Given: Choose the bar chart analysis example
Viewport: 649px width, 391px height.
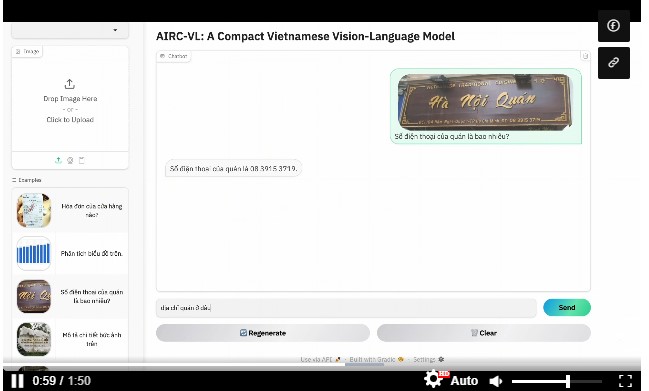Looking at the screenshot, I should click(70, 253).
